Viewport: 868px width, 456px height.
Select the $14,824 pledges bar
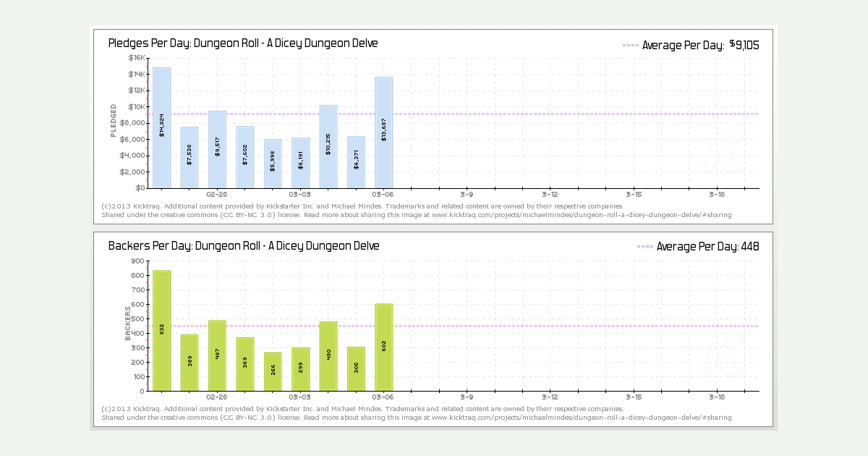162,127
